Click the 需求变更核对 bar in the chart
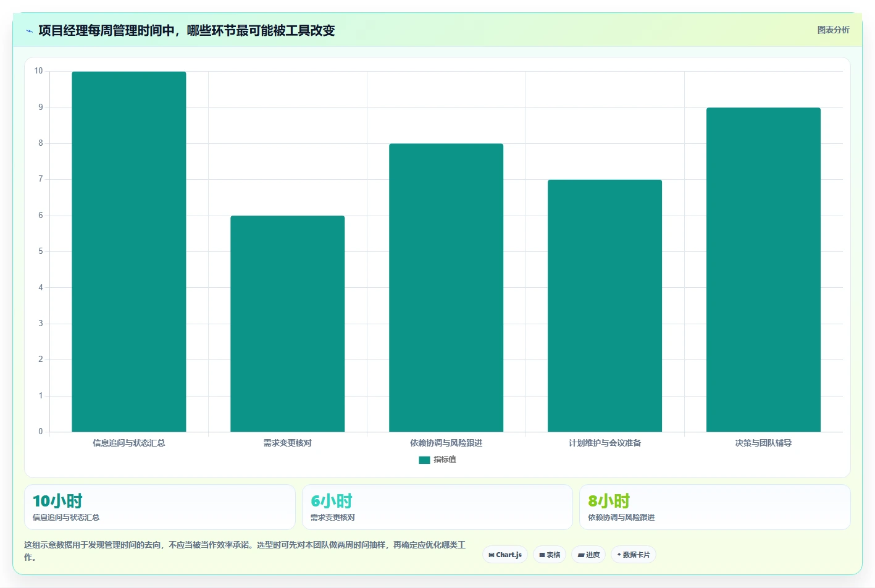 tap(288, 324)
